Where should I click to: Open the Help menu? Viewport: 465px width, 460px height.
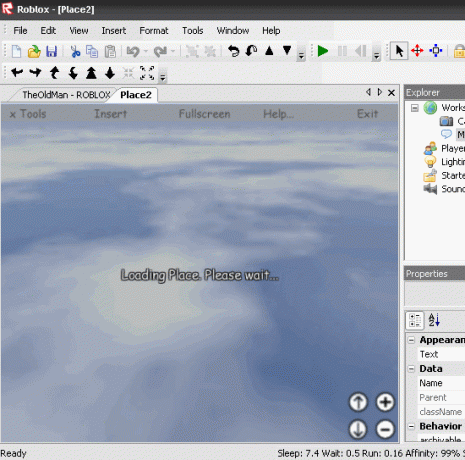tap(271, 31)
